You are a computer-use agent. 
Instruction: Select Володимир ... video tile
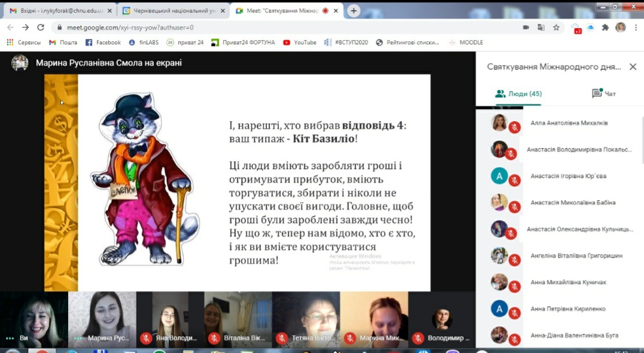442,319
